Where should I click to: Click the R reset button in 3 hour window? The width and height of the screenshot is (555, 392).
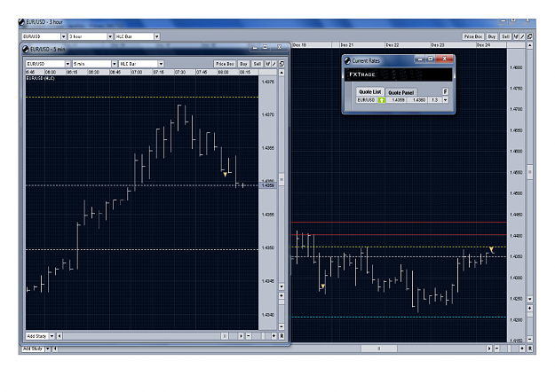coord(530,349)
